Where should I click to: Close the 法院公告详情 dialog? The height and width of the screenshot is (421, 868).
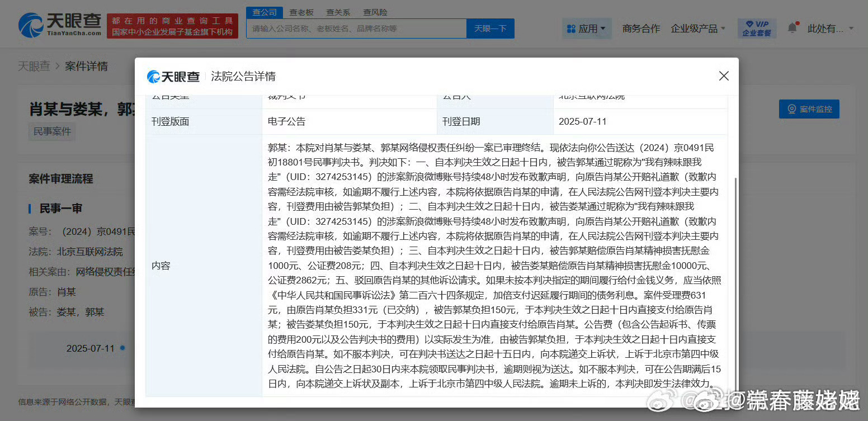[x=724, y=76]
